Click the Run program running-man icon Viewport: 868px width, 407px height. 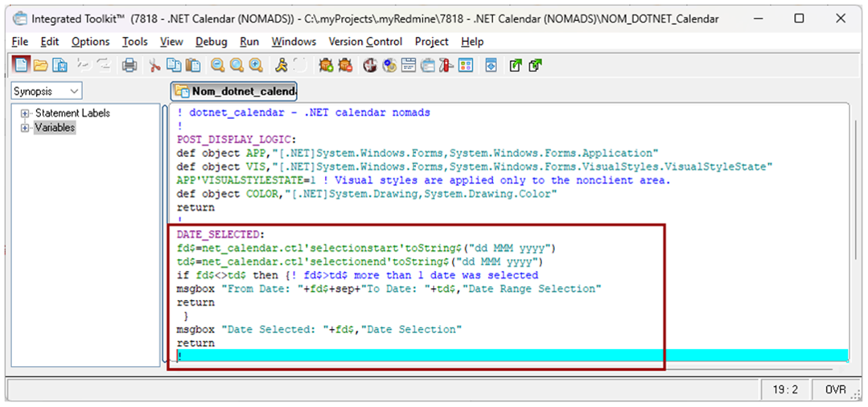tap(281, 65)
